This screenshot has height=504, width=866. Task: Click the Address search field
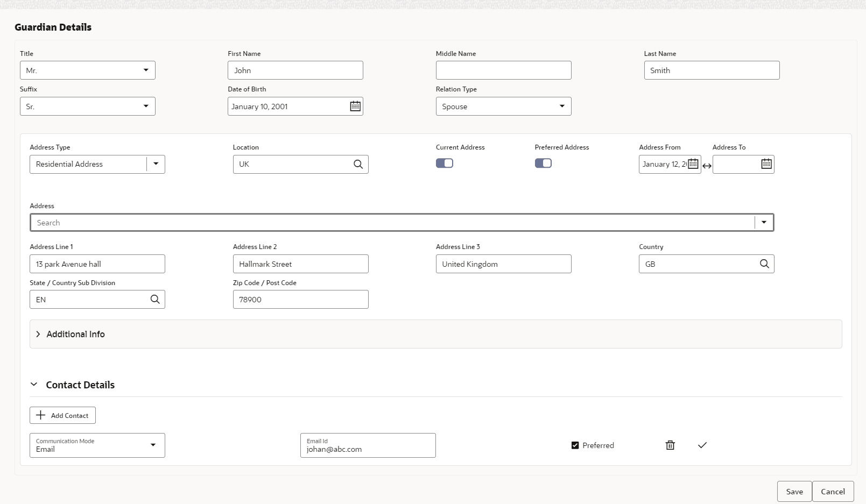coord(393,223)
